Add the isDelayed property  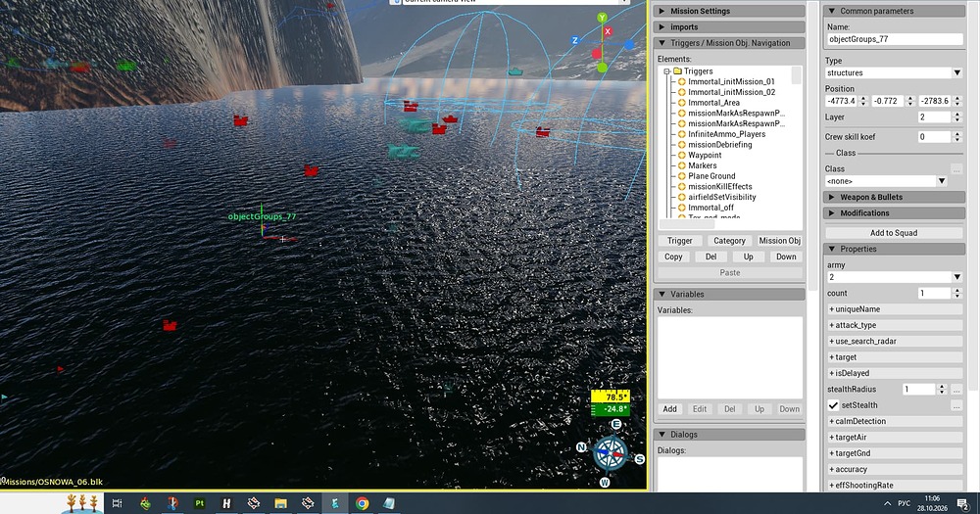coord(895,373)
